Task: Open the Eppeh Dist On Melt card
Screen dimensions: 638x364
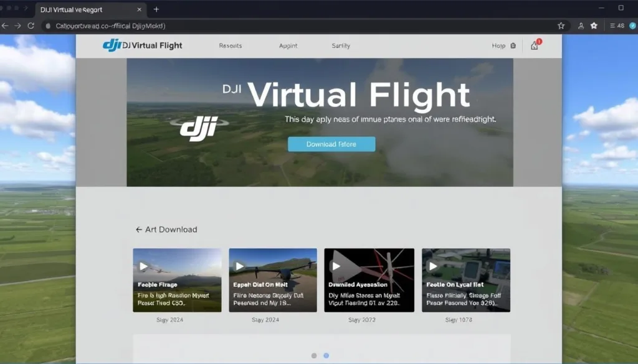Action: [x=273, y=281]
